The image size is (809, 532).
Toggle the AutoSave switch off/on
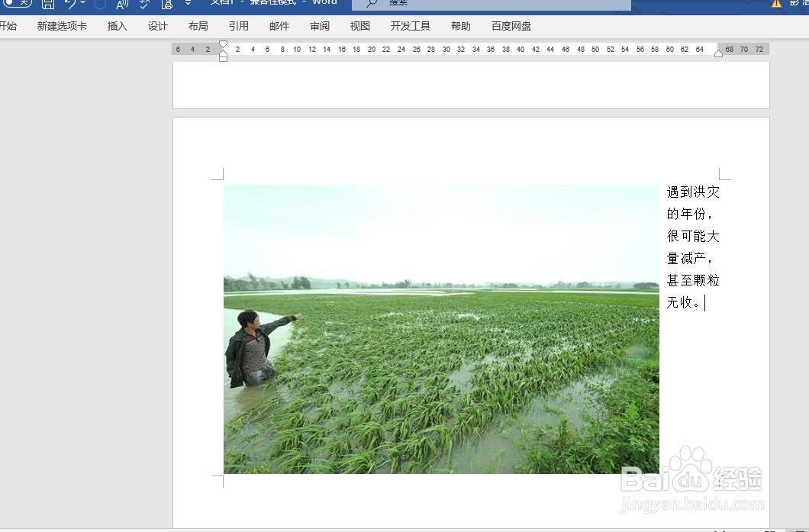point(17,3)
